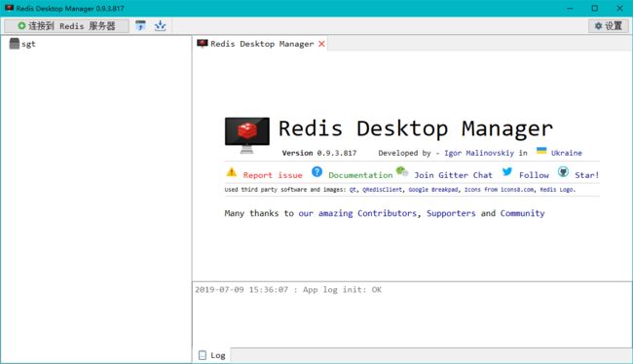Open the Join Gitter Chat link
The image size is (633, 364).
[454, 175]
